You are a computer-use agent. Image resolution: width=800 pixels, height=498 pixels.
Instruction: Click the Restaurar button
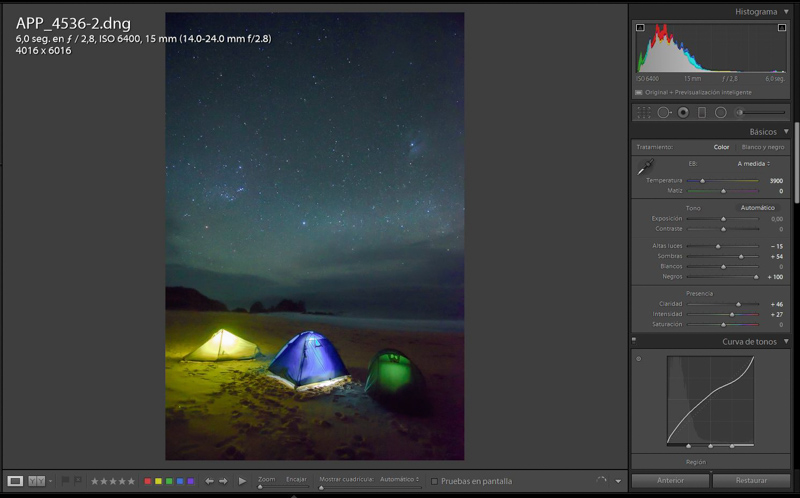[x=751, y=481]
